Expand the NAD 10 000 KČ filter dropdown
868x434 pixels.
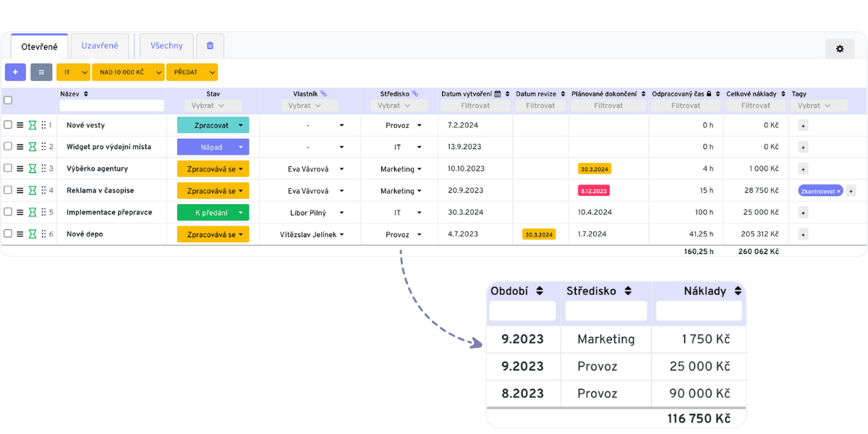[x=158, y=72]
